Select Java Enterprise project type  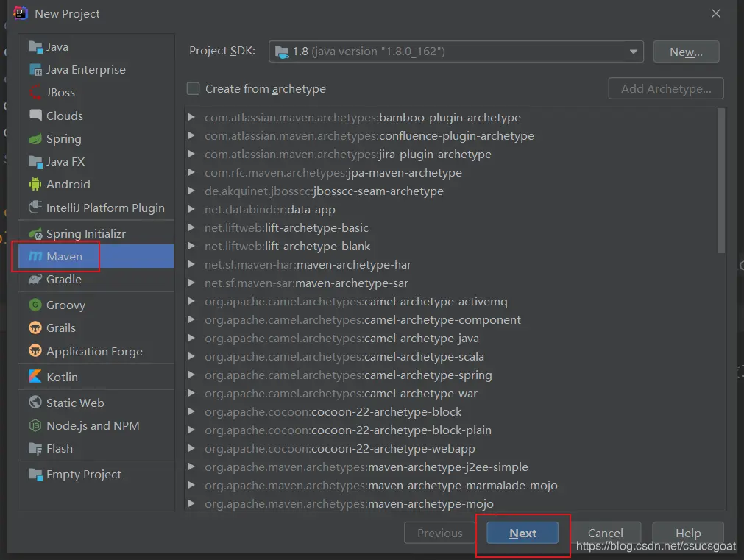click(85, 70)
